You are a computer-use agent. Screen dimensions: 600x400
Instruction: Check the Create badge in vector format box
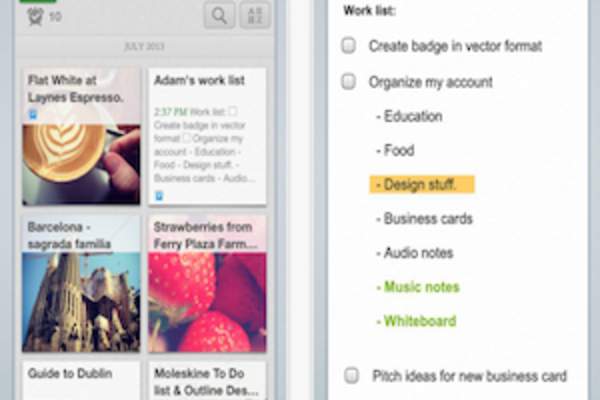point(348,46)
